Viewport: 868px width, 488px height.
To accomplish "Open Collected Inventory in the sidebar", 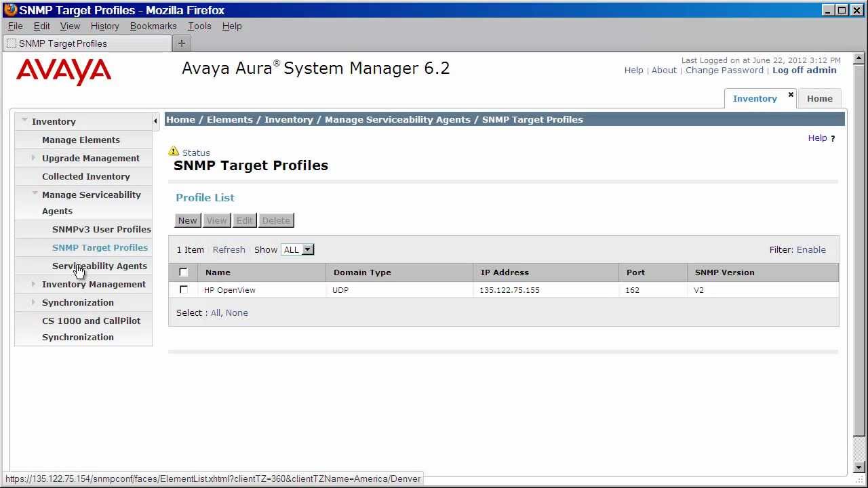I will click(86, 176).
